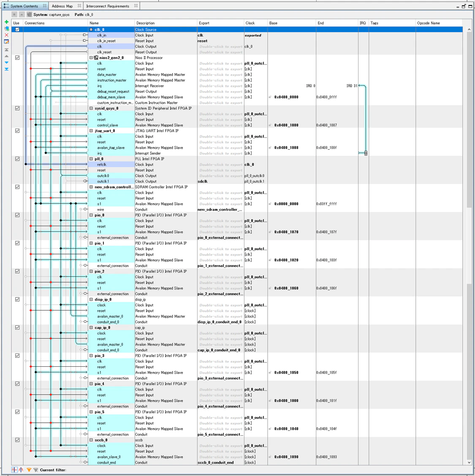Select the sdclk export cell of outclk1
The image size is (475, 476).
point(220,181)
